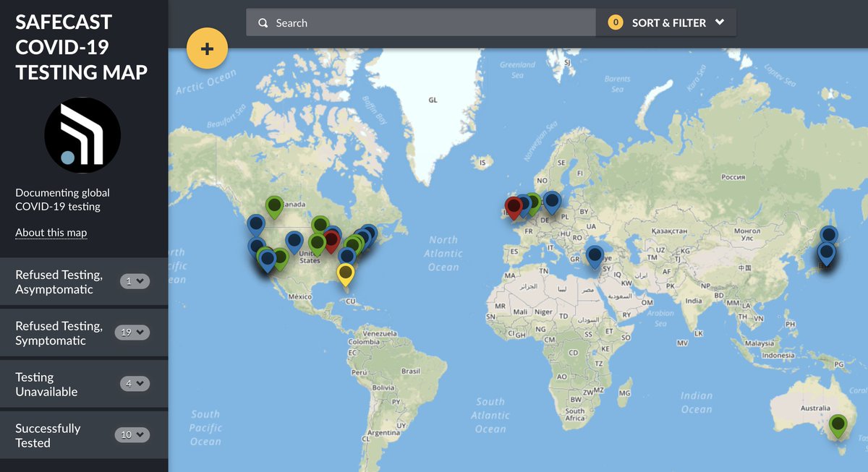Select the blue pin in central western US
Viewport: 868px width, 472px height.
(x=294, y=243)
